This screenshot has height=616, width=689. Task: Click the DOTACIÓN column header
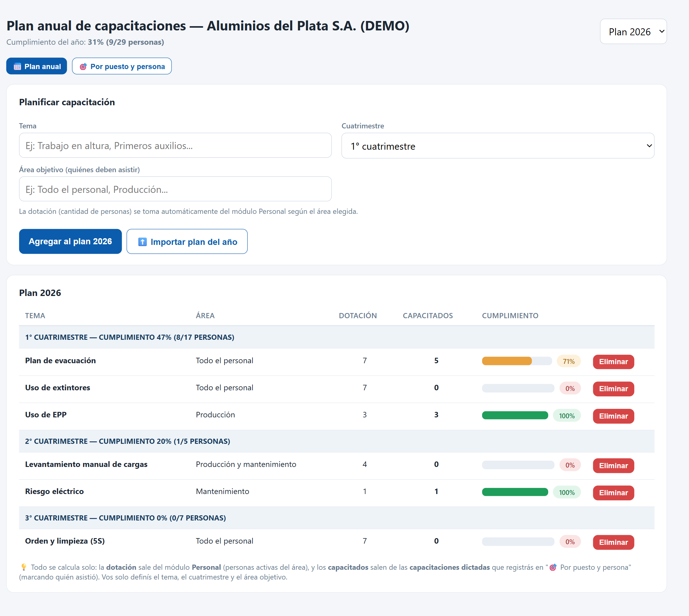pyautogui.click(x=358, y=316)
